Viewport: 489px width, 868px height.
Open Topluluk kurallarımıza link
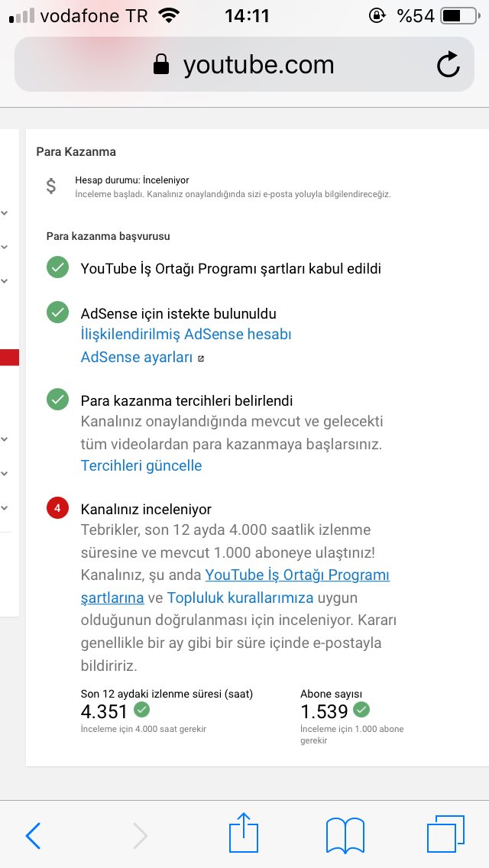[x=241, y=598]
